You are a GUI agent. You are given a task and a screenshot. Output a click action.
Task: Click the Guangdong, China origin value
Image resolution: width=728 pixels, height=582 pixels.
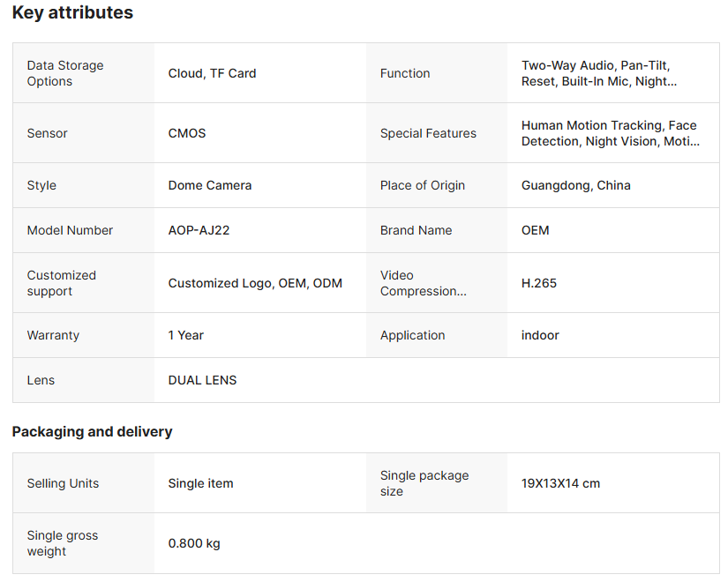pyautogui.click(x=576, y=185)
